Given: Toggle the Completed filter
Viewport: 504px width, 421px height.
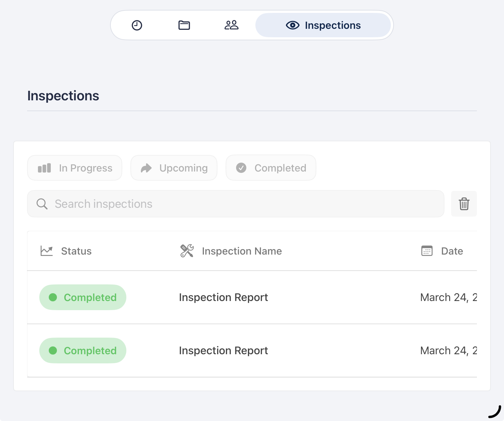Looking at the screenshot, I should pos(271,168).
